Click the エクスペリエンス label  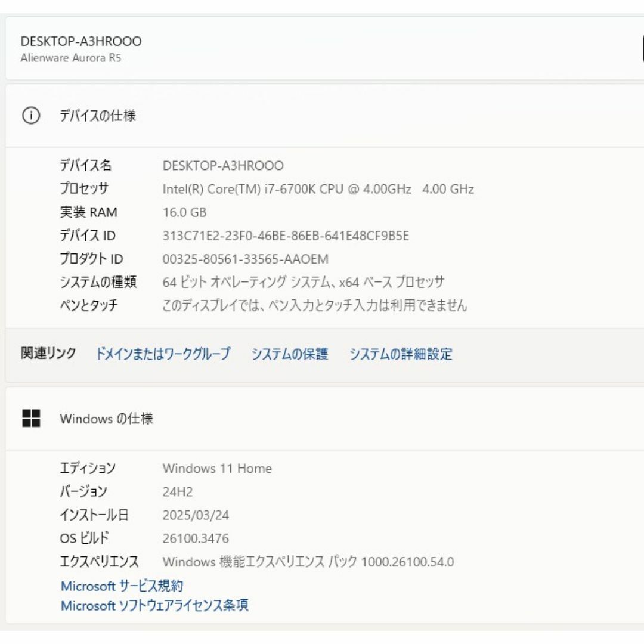click(x=100, y=562)
